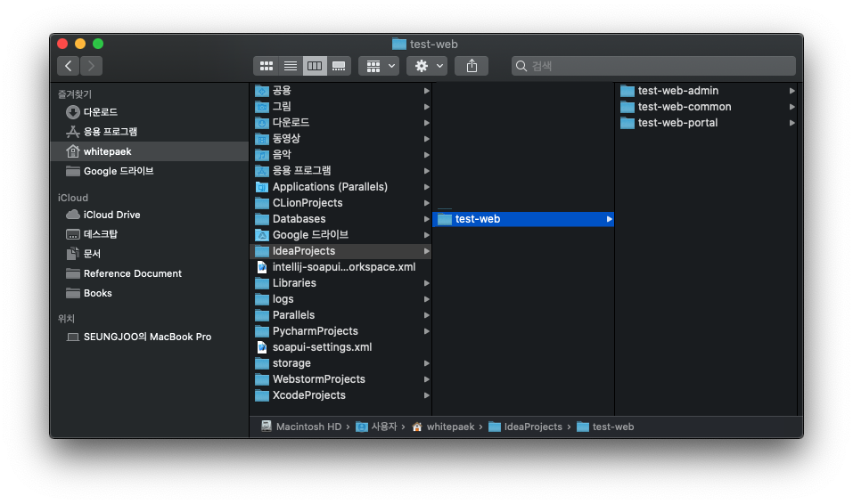
Task: Select the Parallels folder row
Action: pos(340,315)
